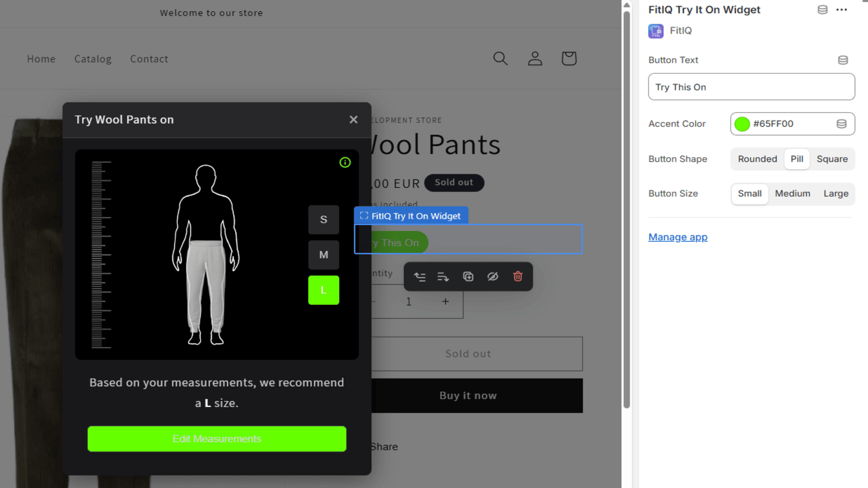Click the sweatpants avatar preview image
The image size is (868, 488).
206,255
